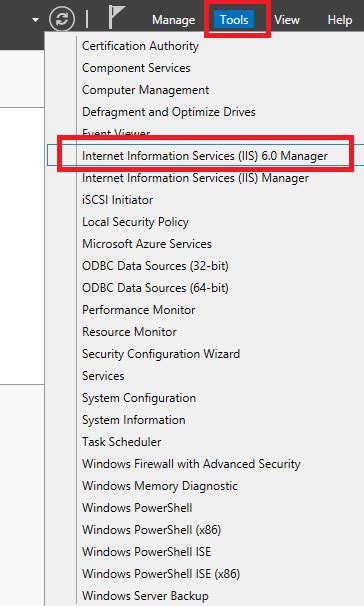Open Local Security Policy
Image resolution: width=364 pixels, height=606 pixels.
(135, 222)
